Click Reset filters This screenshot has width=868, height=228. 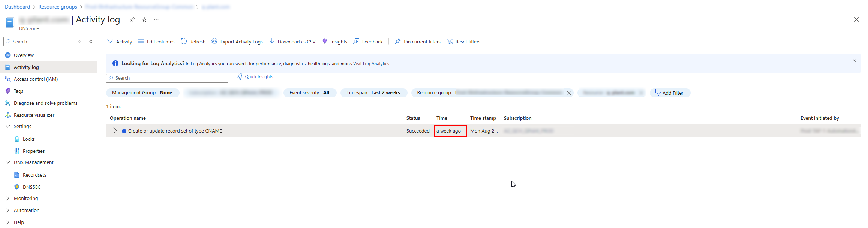click(463, 42)
